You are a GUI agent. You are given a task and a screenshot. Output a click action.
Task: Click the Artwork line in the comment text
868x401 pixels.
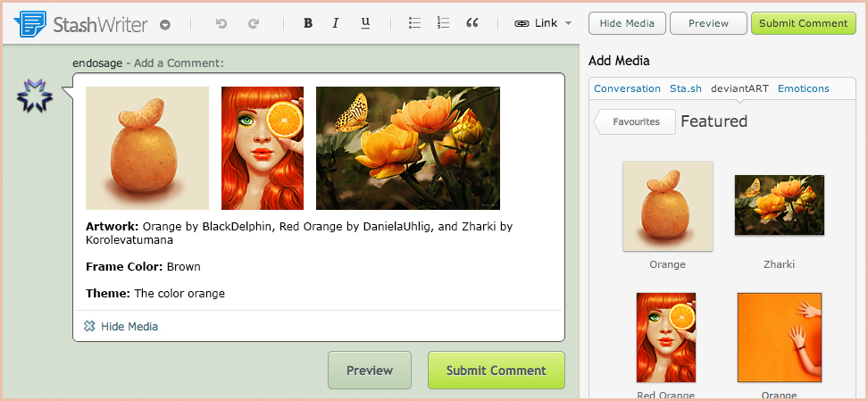click(300, 233)
